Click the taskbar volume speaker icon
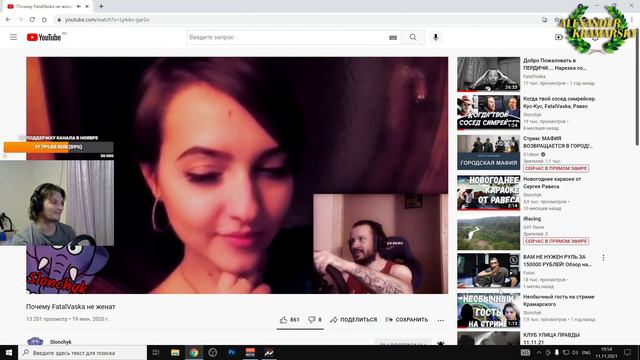Viewport: 640px width, 360px height. pos(575,352)
